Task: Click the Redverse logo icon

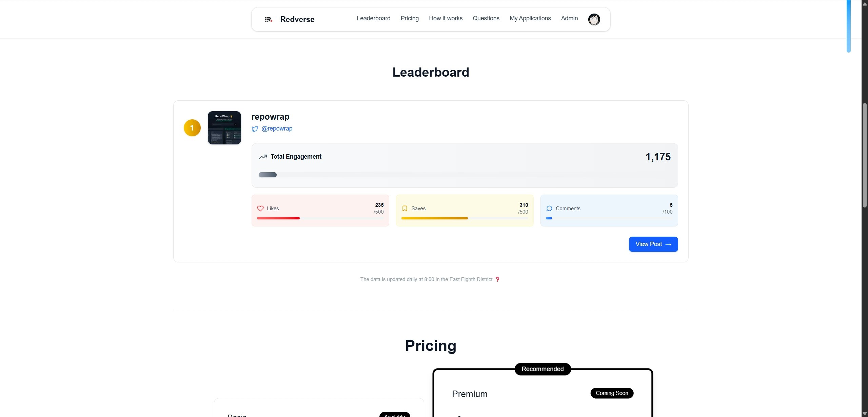Action: tap(268, 19)
